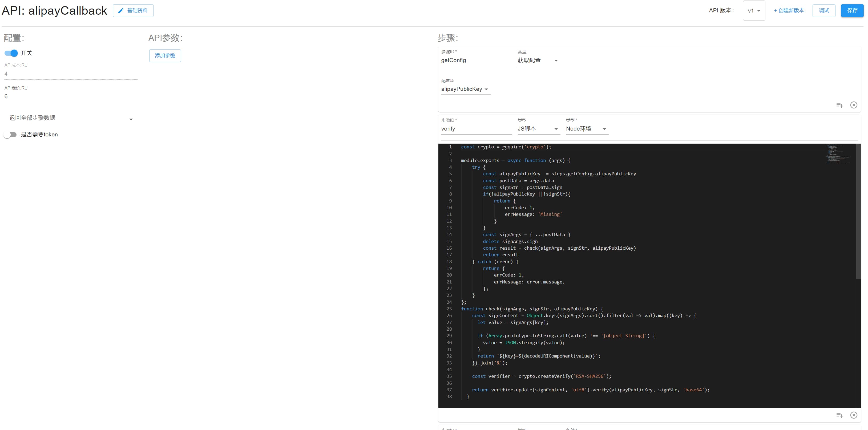Delete verify step with circled X icon
The image size is (868, 430).
(x=854, y=415)
